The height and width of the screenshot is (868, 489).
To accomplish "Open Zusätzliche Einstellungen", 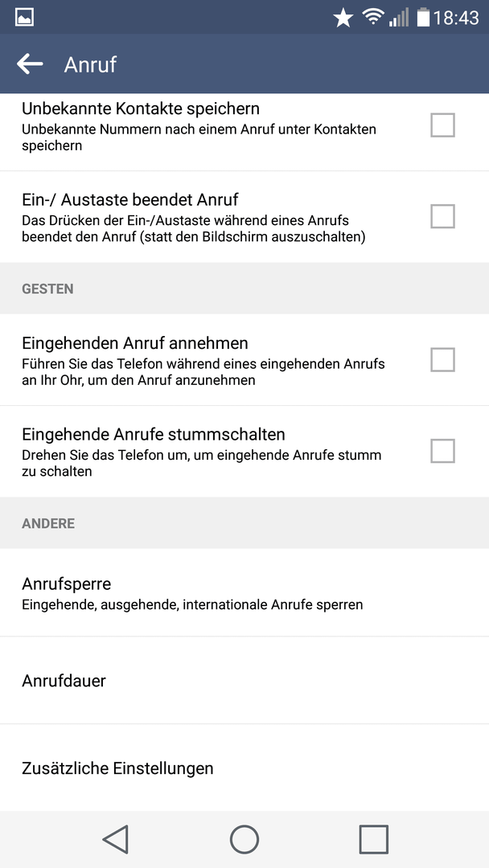I will point(244,768).
